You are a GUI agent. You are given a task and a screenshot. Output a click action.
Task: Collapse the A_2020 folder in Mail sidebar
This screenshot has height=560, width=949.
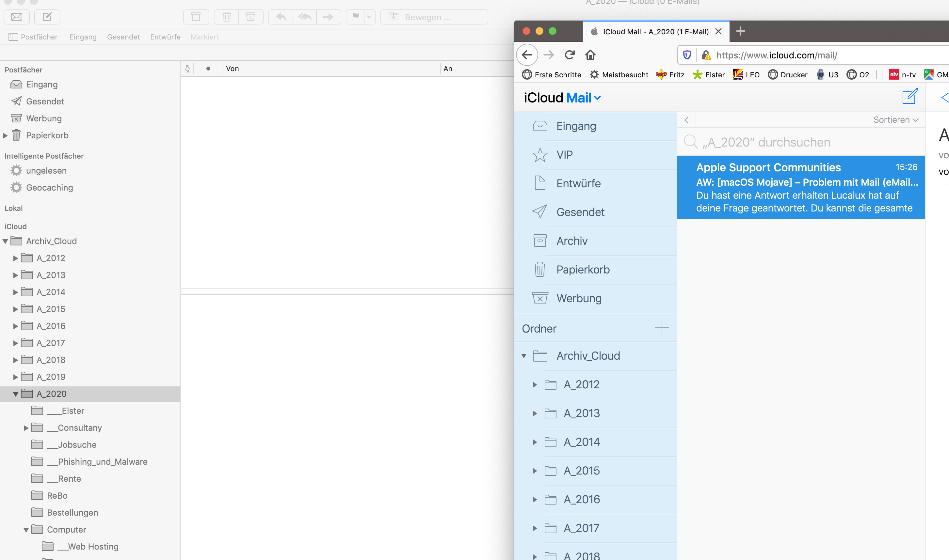[15, 394]
